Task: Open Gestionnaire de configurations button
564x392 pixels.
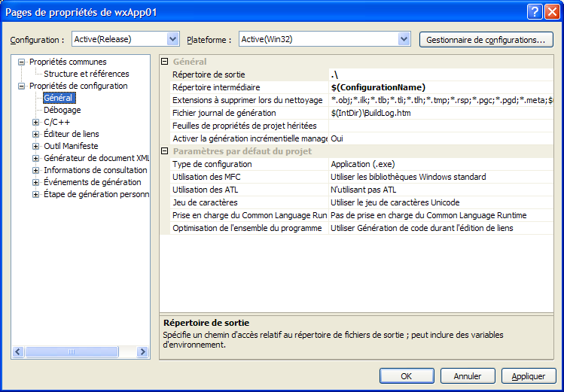Action: (x=486, y=40)
